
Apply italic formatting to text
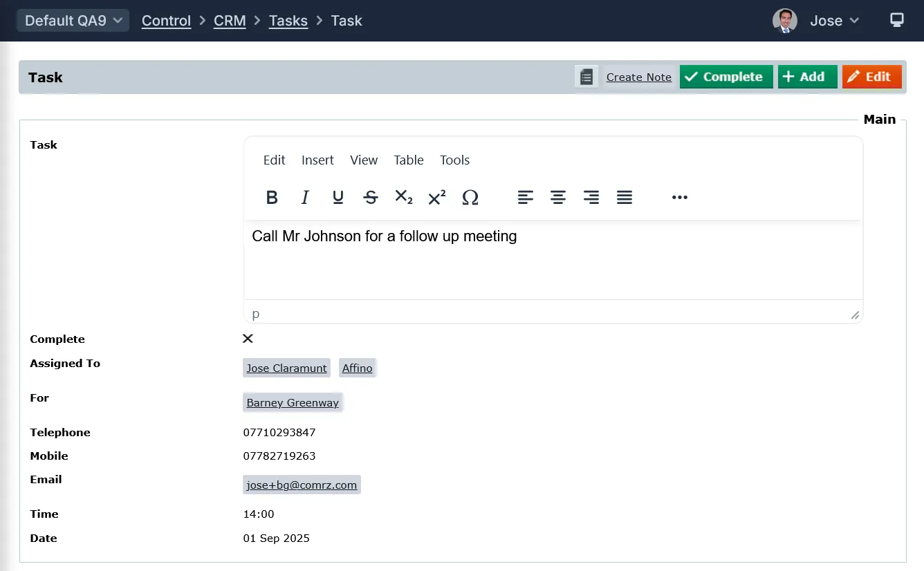[x=305, y=198]
